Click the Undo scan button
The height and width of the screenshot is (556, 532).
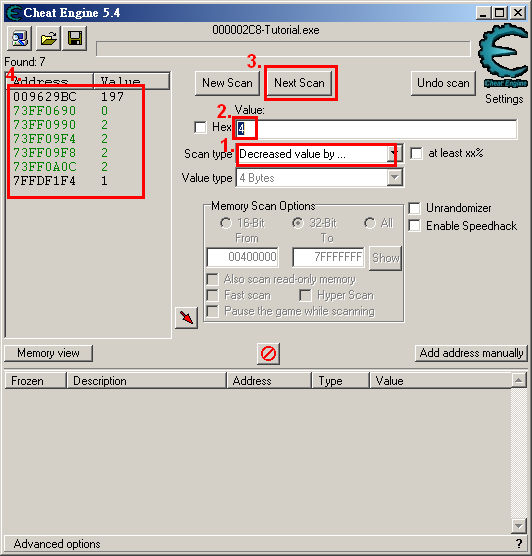pos(443,83)
